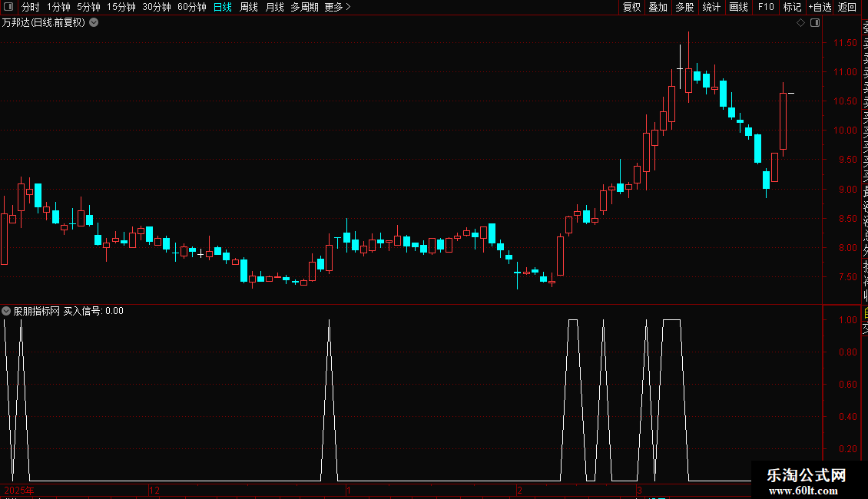Image resolution: width=868 pixels, height=499 pixels.
Task: Click the 1.00 indicator axis label
Action: [847, 320]
